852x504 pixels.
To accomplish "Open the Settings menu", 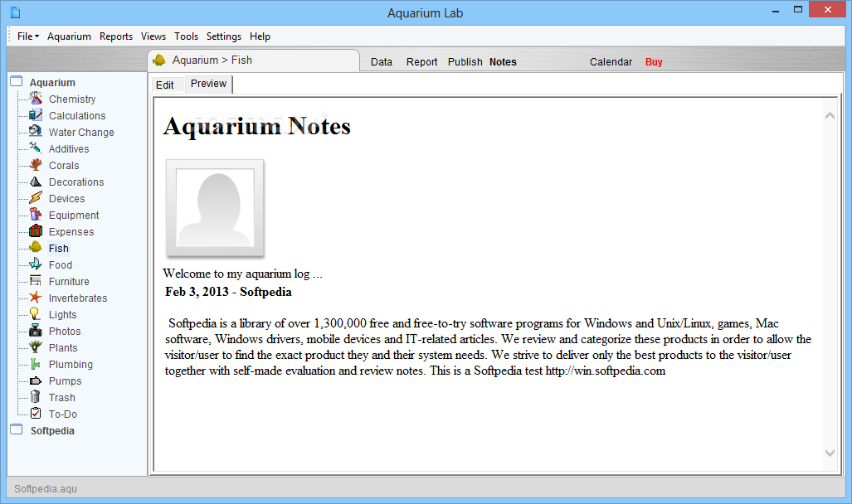I will pos(224,36).
